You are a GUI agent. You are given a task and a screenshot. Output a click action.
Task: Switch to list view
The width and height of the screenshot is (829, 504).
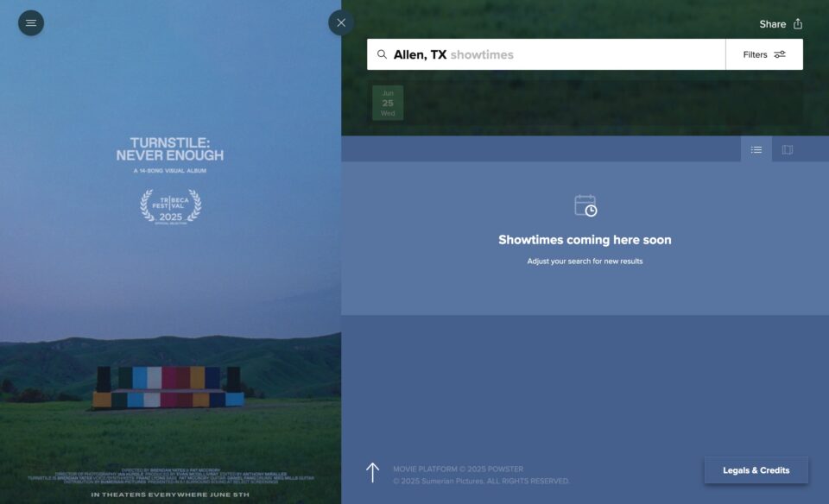coord(756,149)
